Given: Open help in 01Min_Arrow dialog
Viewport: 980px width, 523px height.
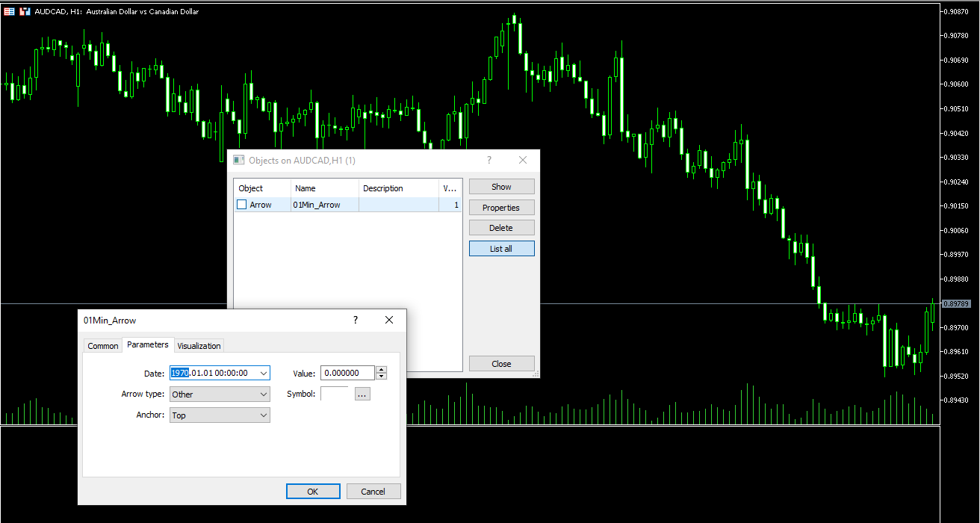Looking at the screenshot, I should coord(356,320).
